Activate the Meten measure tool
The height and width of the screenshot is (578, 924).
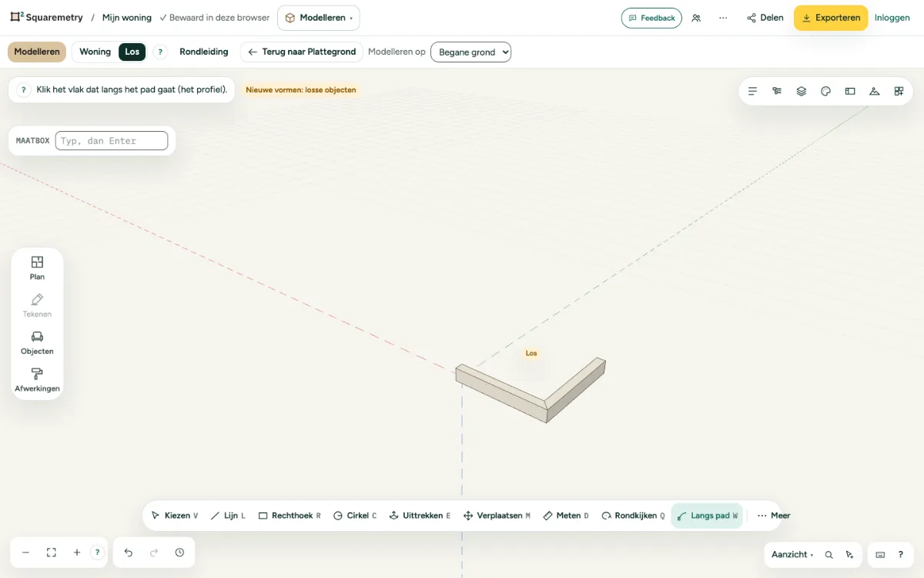click(x=566, y=516)
